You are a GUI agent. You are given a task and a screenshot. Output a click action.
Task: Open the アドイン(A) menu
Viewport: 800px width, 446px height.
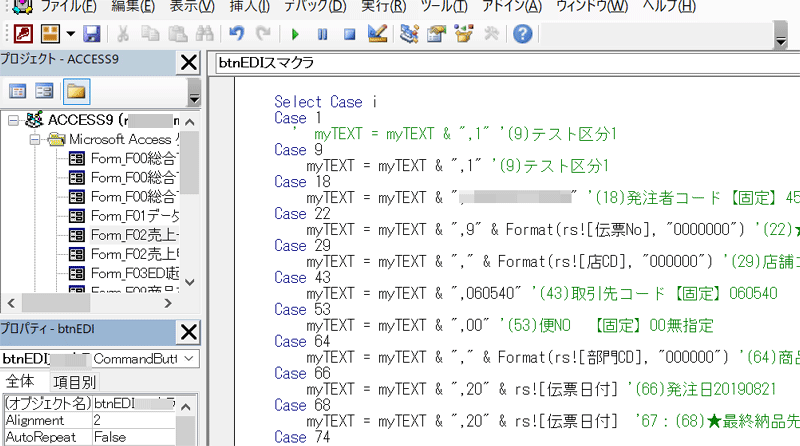click(512, 6)
